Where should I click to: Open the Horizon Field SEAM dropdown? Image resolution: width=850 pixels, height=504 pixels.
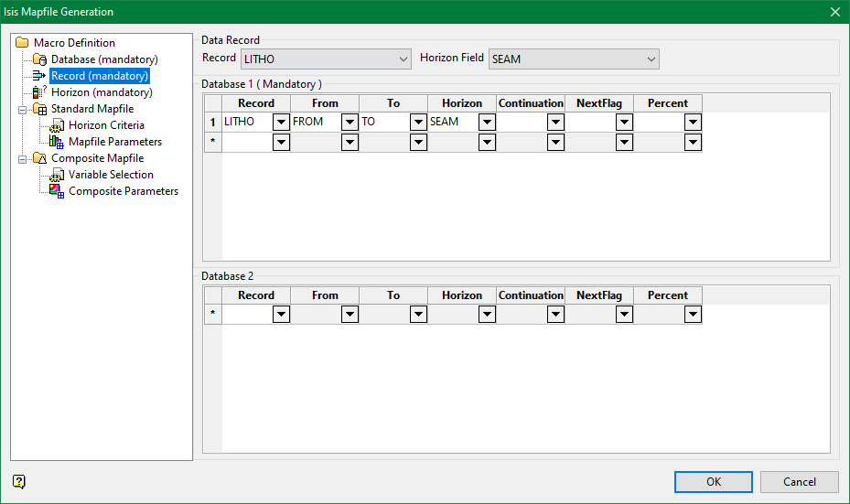click(x=574, y=59)
